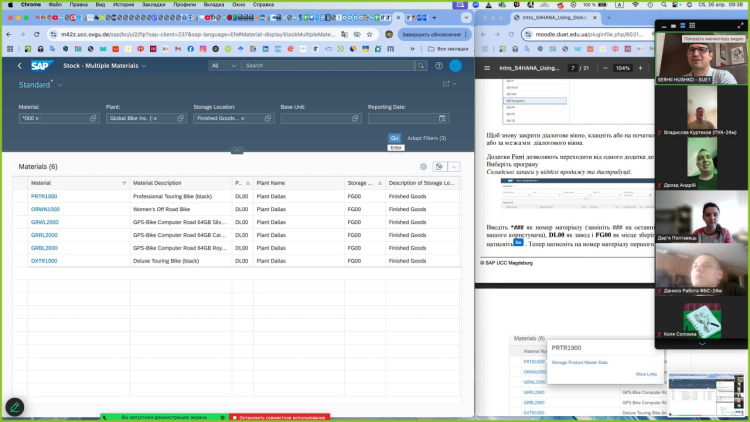Open the Закладки menu in menu bar
750x422 pixels.
153,5
